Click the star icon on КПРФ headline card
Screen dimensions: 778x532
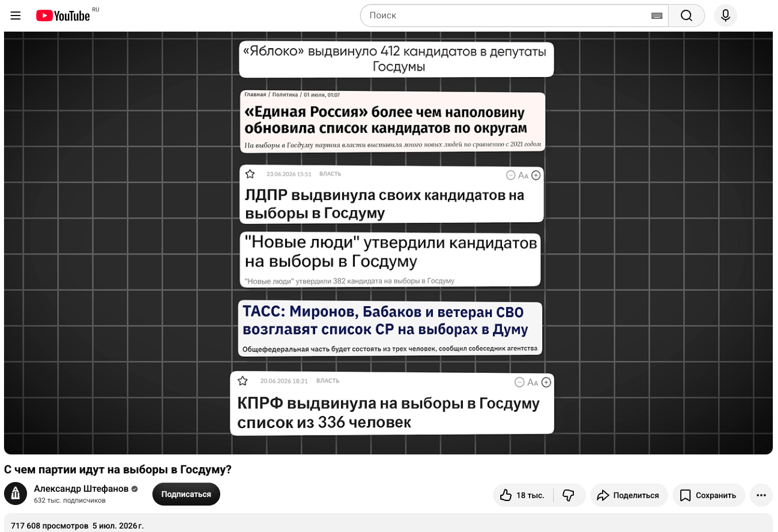243,381
